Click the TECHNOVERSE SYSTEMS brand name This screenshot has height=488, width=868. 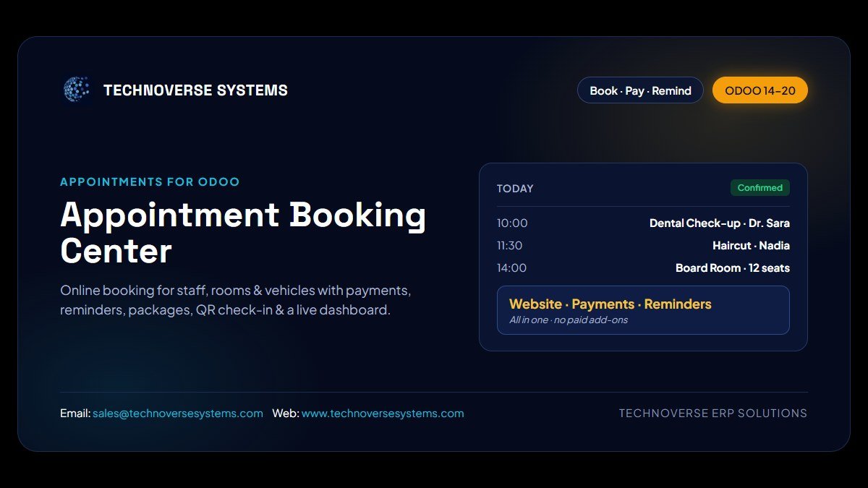click(x=195, y=90)
